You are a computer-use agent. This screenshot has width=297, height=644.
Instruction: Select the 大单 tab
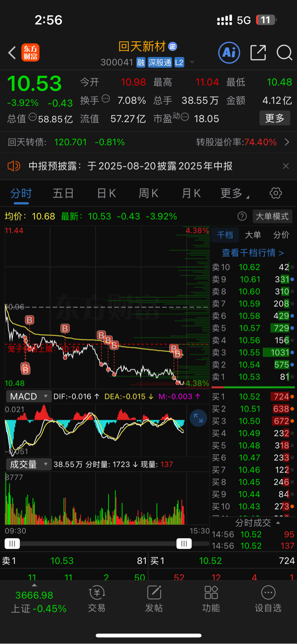pyautogui.click(x=253, y=235)
